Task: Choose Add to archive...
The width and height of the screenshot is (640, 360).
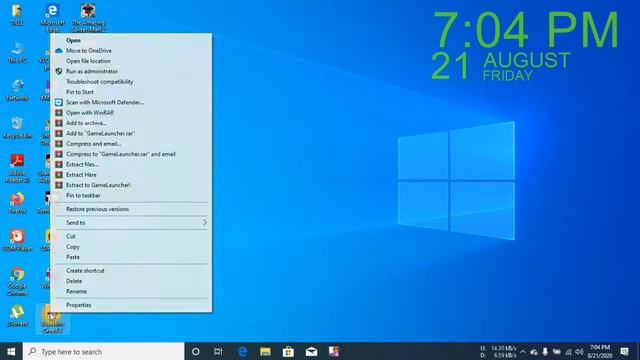Action: click(131, 123)
